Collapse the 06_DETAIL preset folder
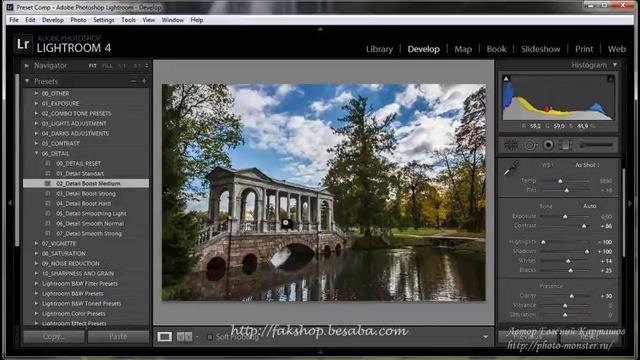 click(x=36, y=153)
